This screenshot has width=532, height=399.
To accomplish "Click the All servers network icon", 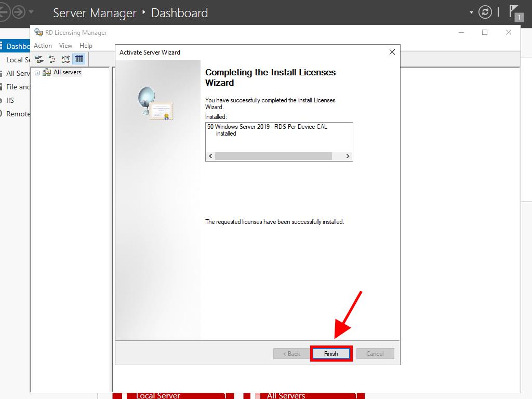I will pyautogui.click(x=47, y=72).
